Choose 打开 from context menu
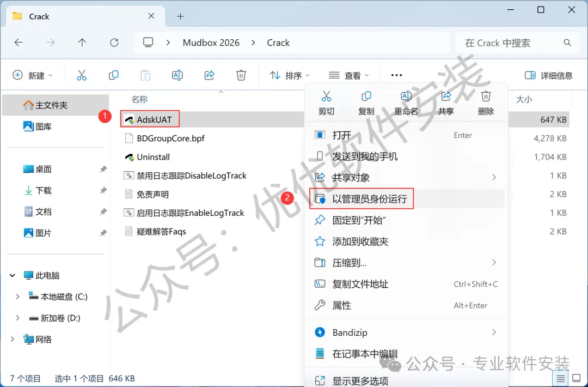This screenshot has height=387, width=588. pyautogui.click(x=407, y=135)
